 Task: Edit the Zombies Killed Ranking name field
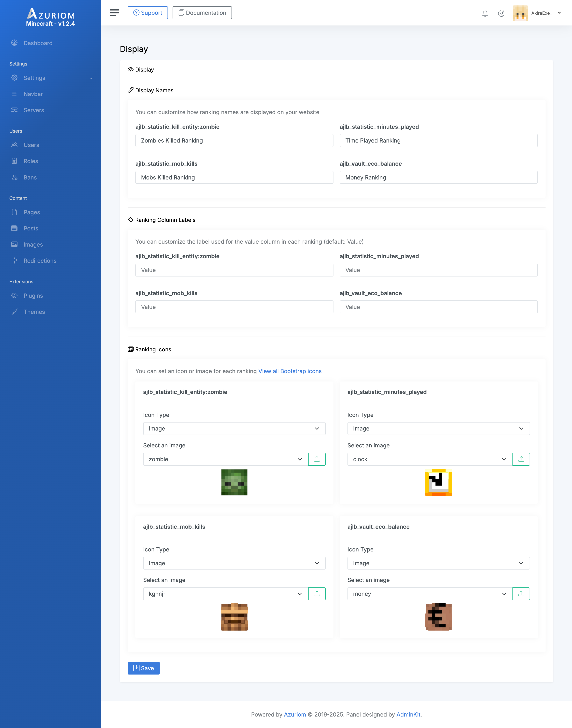click(x=234, y=141)
